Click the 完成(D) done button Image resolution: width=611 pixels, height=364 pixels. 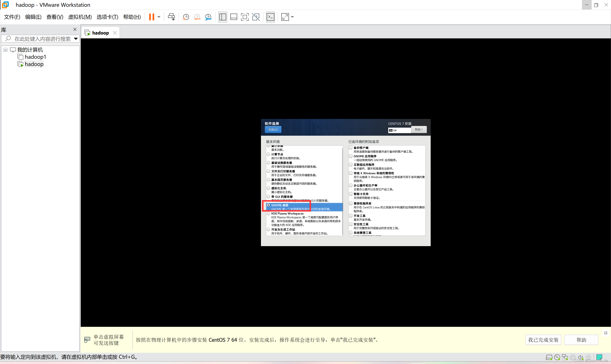(273, 130)
